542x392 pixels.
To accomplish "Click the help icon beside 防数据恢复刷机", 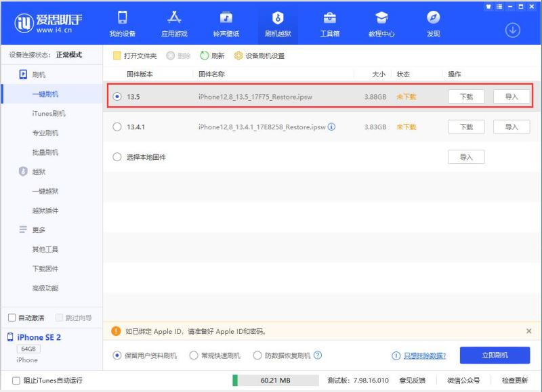I will click(318, 355).
